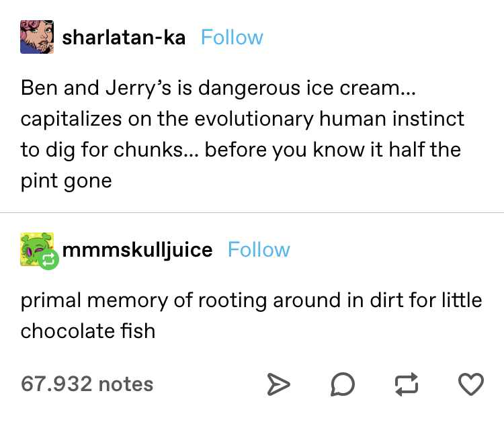View the 67.932 notes list
This screenshot has height=422, width=504.
(87, 384)
